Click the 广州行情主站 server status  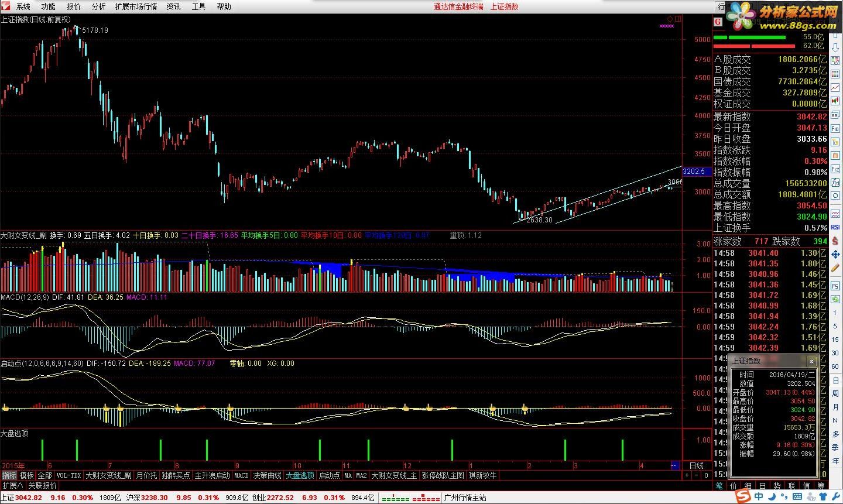click(x=465, y=498)
